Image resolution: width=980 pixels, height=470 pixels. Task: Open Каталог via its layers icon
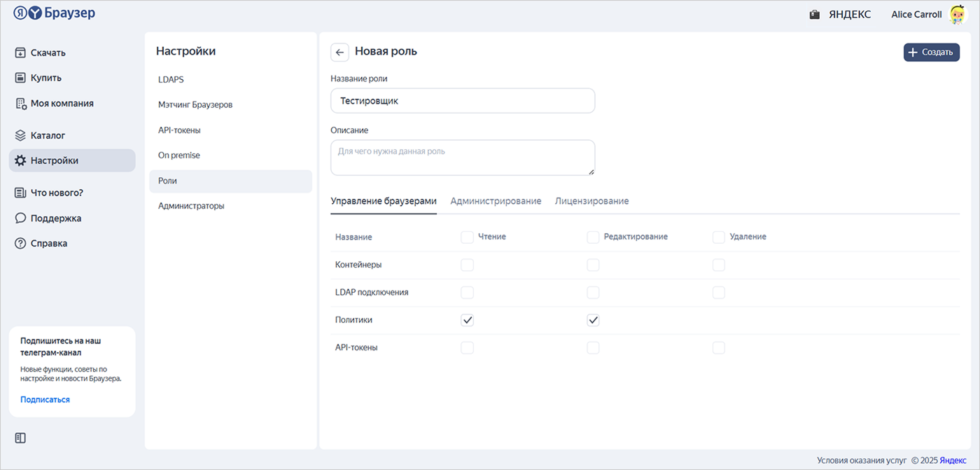[x=20, y=135]
